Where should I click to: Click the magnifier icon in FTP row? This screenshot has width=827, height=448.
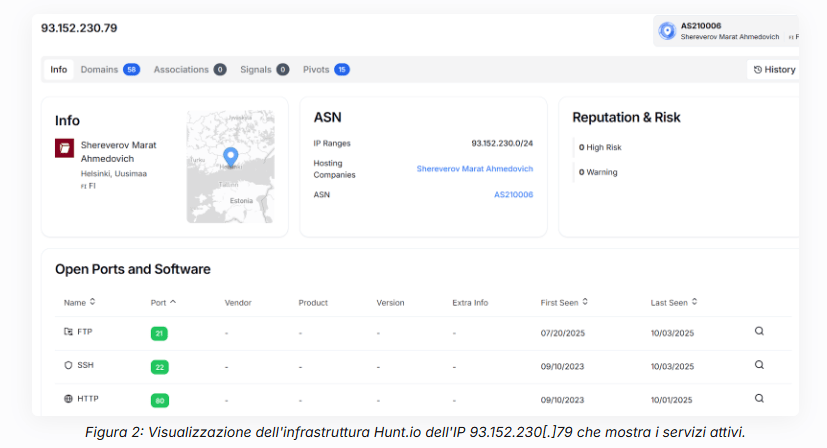[x=759, y=332]
